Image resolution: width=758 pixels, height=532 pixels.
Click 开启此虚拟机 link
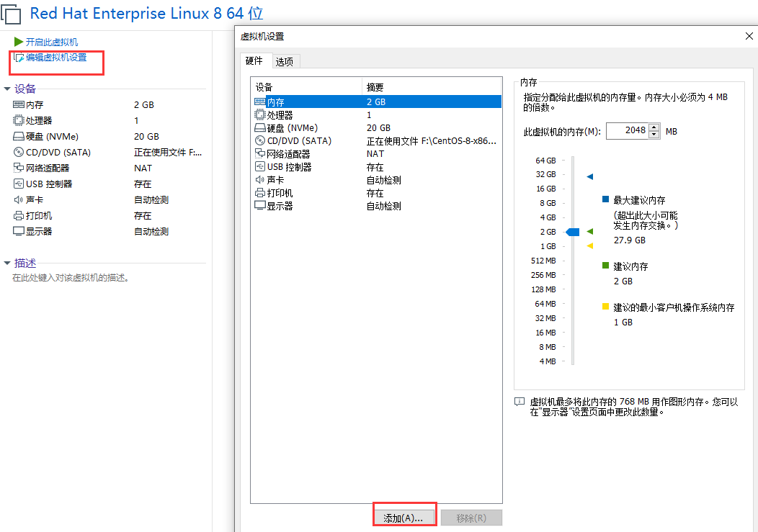point(52,42)
